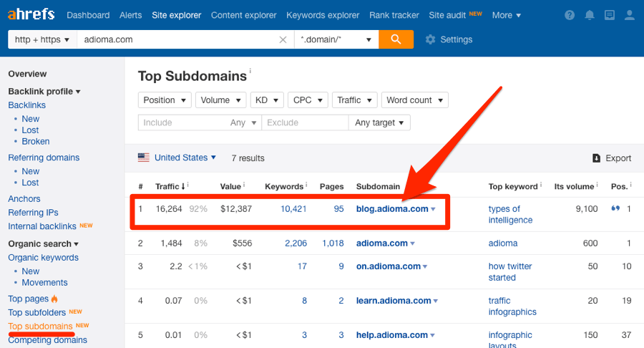Viewport: 644px width, 348px height.
Task: Open the Traffic filter dropdown
Action: [354, 100]
